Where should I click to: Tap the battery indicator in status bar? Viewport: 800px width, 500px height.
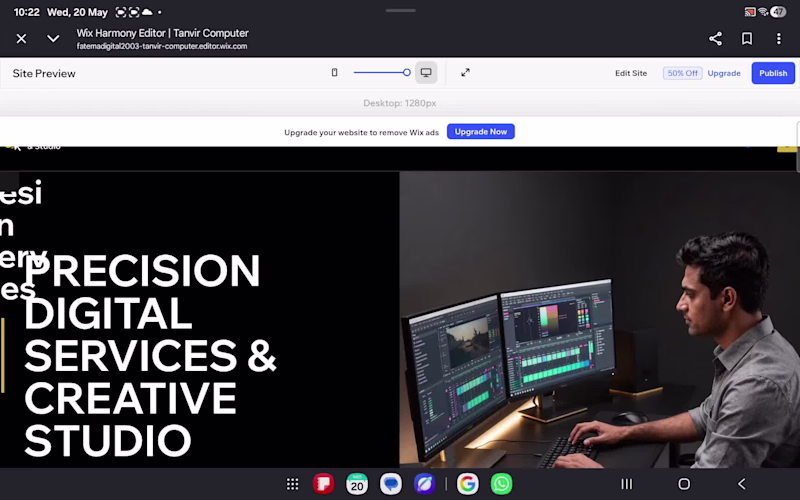778,12
